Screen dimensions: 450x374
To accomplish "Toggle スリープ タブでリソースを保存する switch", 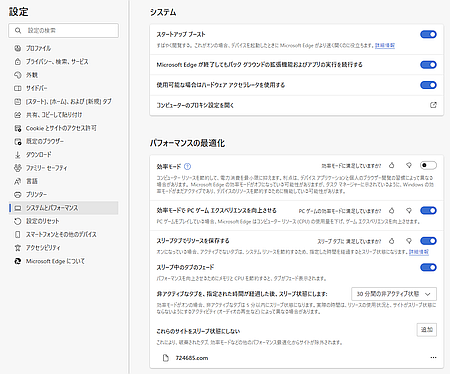I will [x=428, y=241].
